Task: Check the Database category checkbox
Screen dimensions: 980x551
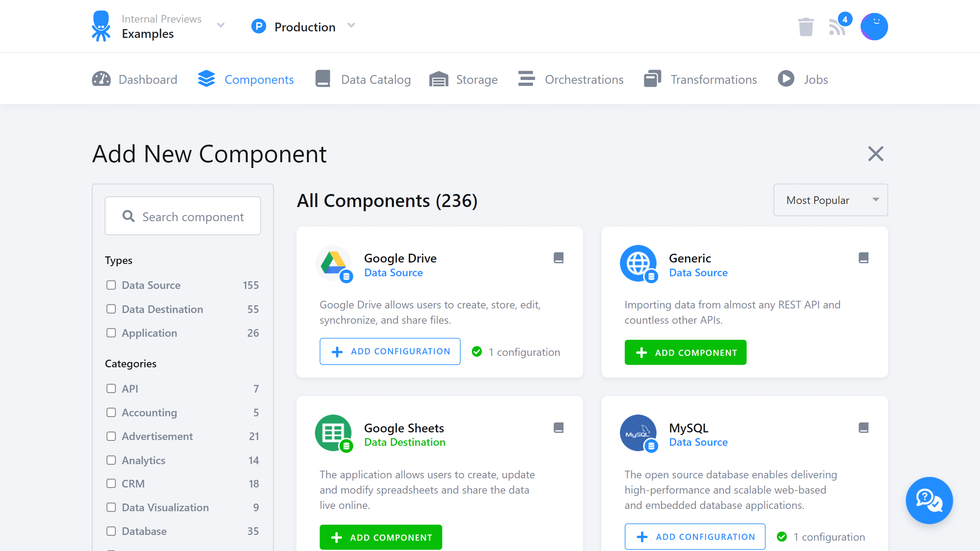Action: (x=110, y=531)
